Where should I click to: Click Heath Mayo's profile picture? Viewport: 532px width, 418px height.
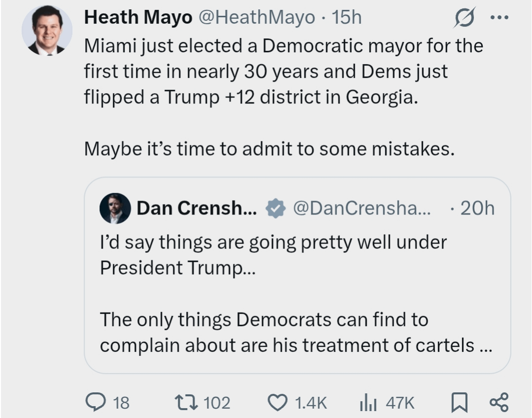47,32
